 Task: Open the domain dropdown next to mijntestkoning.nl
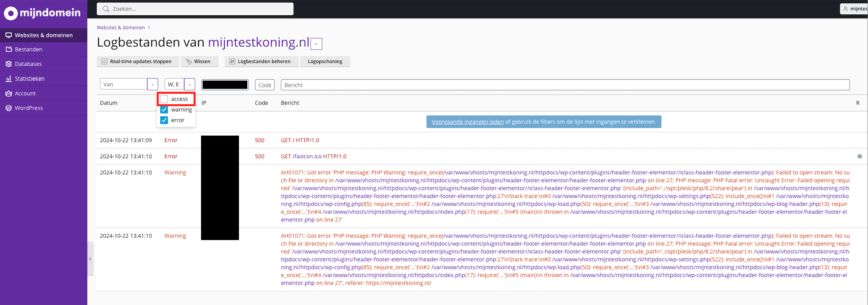pyautogui.click(x=316, y=44)
